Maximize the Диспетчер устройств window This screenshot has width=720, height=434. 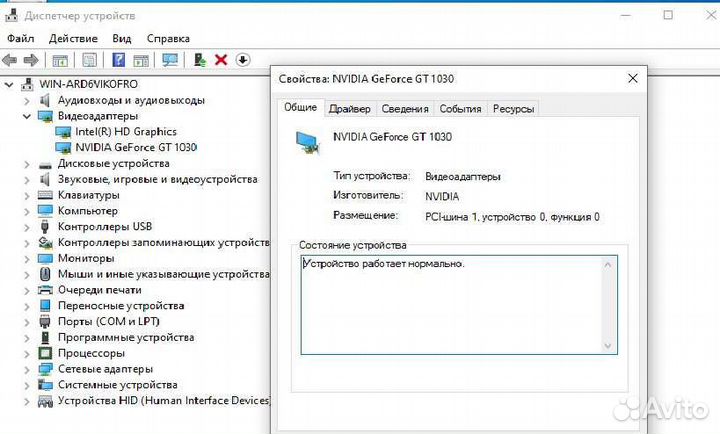click(x=668, y=15)
